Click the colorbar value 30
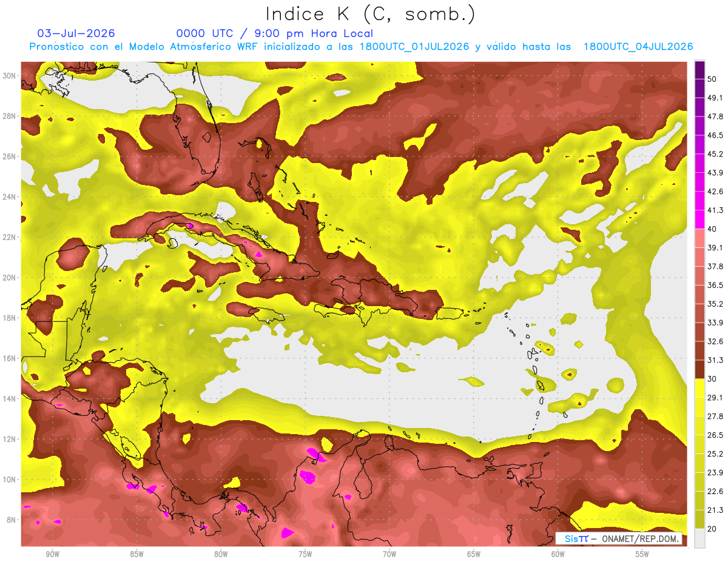The height and width of the screenshot is (562, 728). (712, 379)
